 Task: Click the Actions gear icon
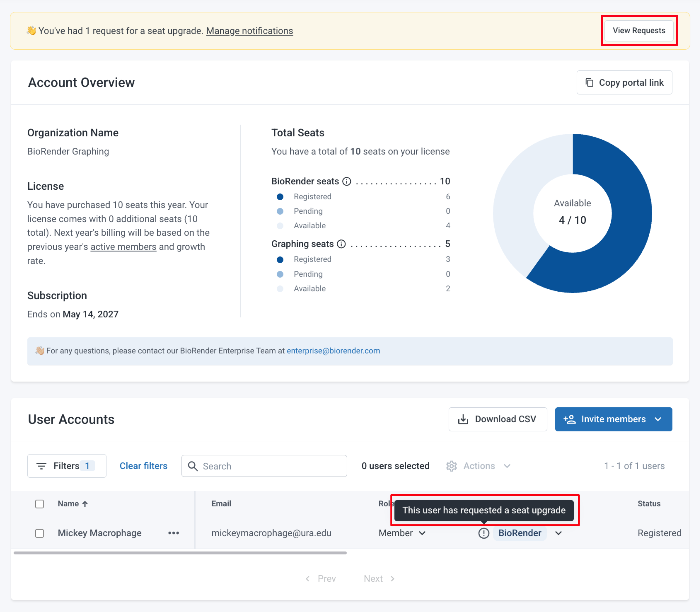(x=451, y=466)
